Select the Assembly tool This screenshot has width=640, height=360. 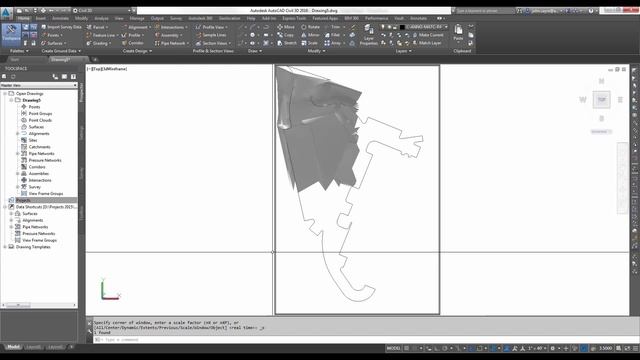(169, 35)
